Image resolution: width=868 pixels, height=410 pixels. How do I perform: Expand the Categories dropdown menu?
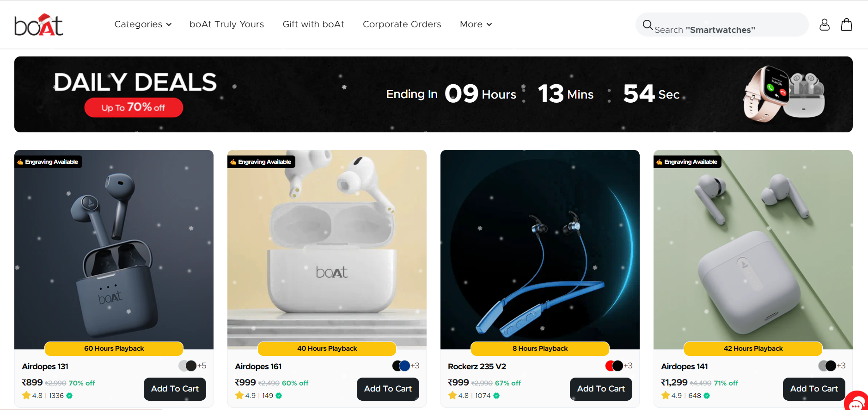point(143,24)
